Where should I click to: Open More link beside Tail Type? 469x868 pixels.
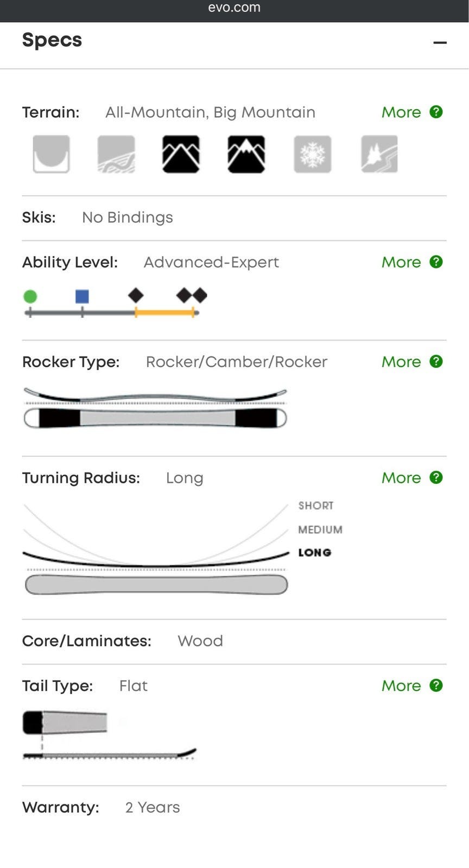[401, 686]
